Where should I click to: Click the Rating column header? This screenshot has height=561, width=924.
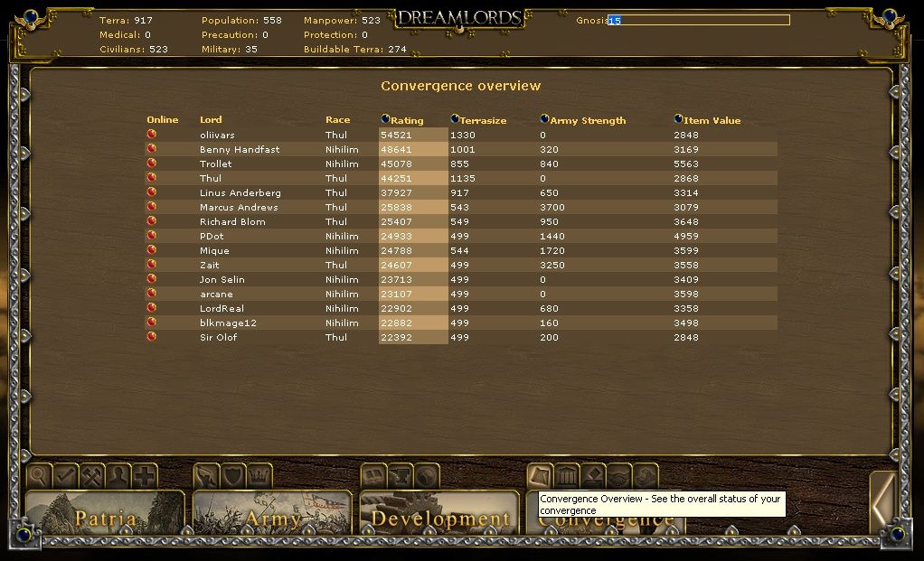(x=407, y=120)
